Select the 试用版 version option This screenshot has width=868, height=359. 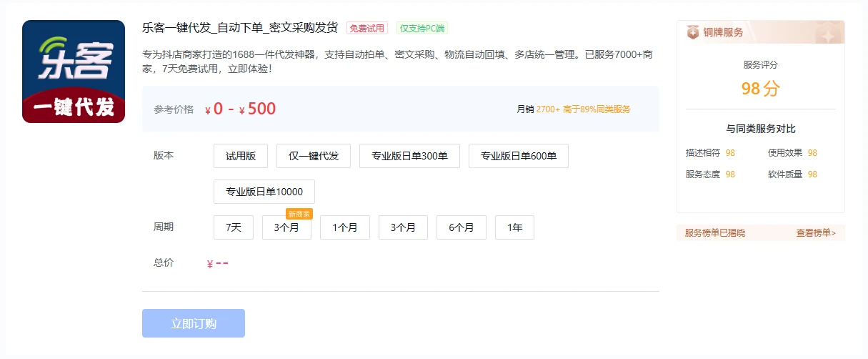click(x=241, y=156)
